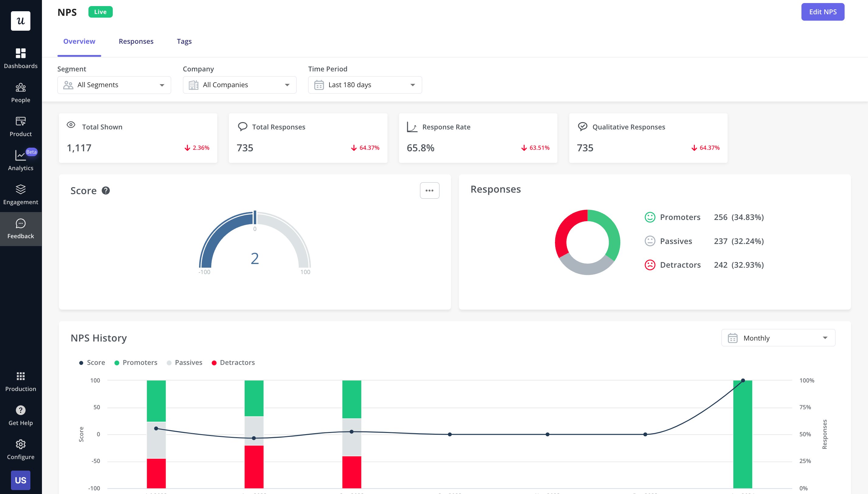
Task: Toggle the Passives series in the chart legend
Action: (184, 362)
